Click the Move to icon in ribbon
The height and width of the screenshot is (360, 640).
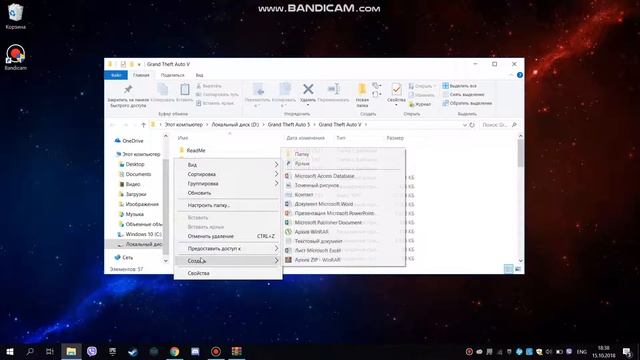coord(258,89)
